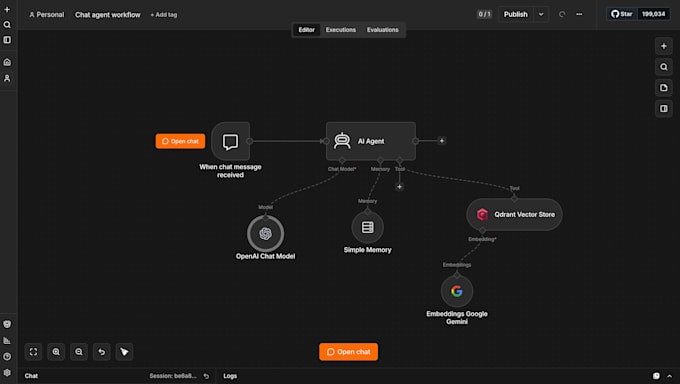Viewport: 680px width, 384px height.
Task: Zoom out on the canvas
Action: (x=78, y=352)
